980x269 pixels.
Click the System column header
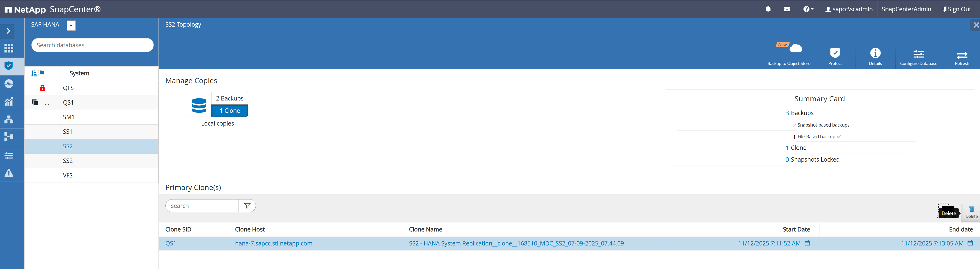[x=79, y=73]
